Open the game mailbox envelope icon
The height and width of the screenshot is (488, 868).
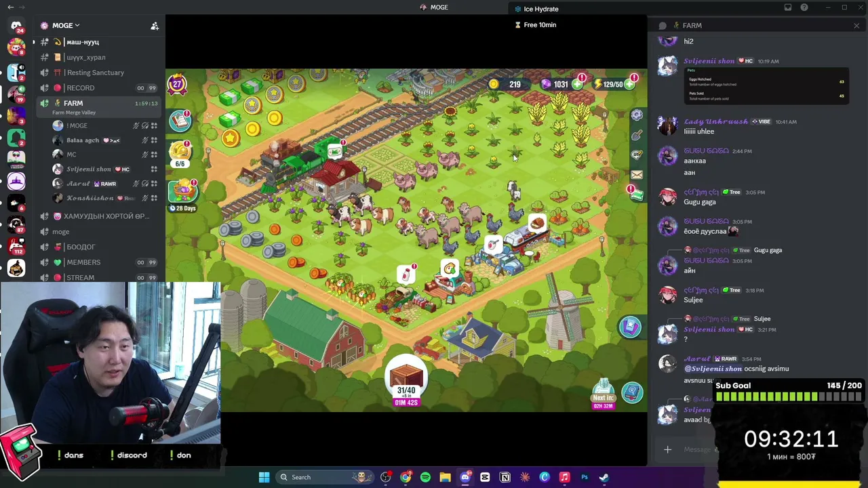[636, 174]
